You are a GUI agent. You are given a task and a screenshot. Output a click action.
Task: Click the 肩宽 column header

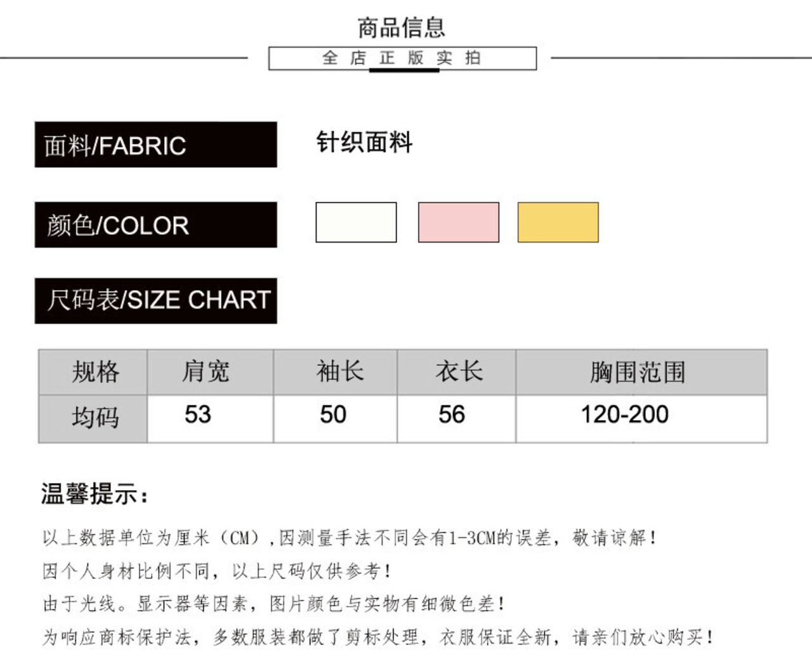(206, 372)
